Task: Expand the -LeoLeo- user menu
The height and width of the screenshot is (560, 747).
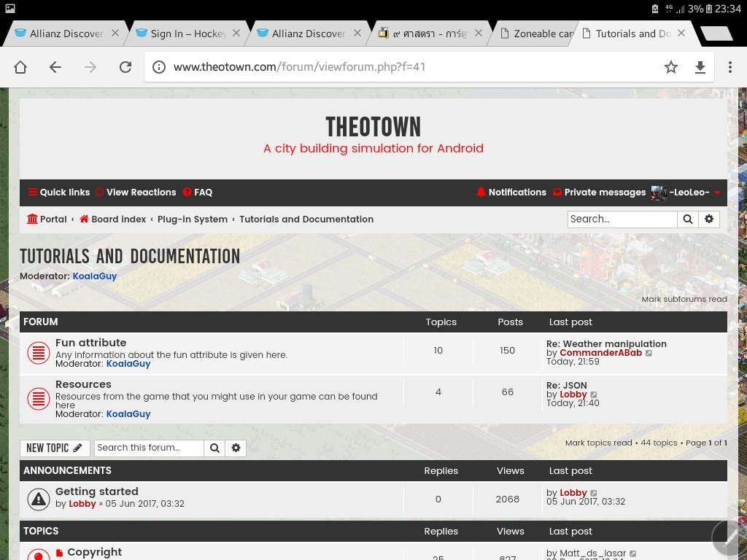Action: [694, 192]
